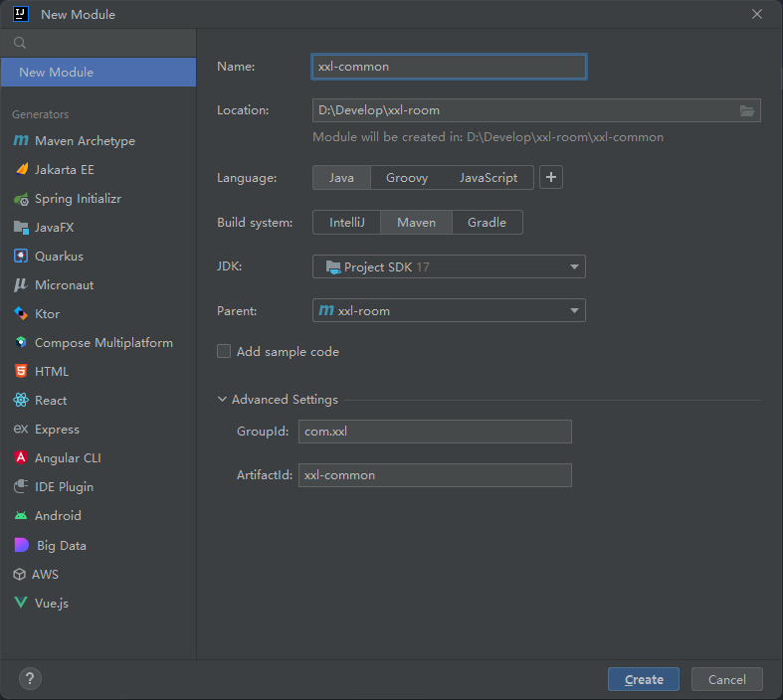Close the New Module dialog
This screenshot has height=700, width=783.
(x=757, y=14)
